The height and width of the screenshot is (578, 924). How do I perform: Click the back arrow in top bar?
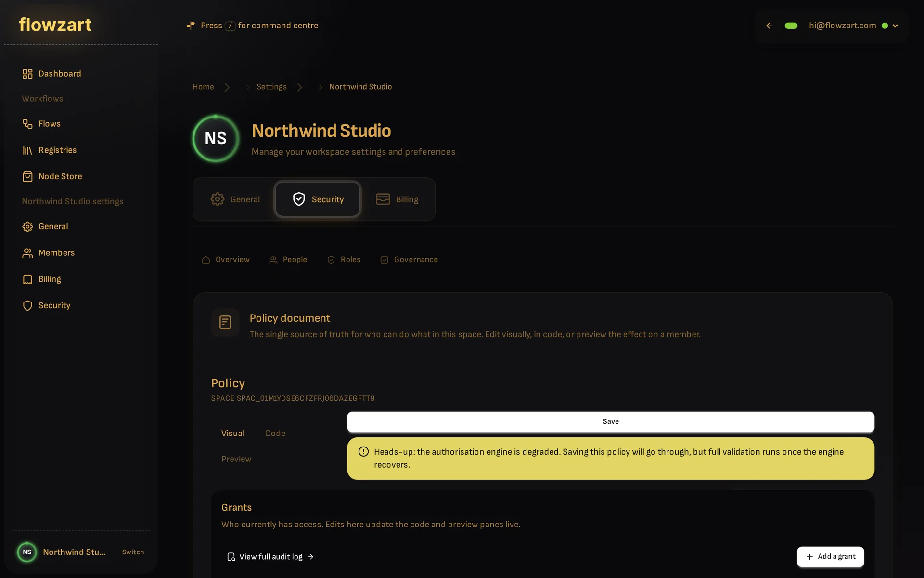point(769,26)
